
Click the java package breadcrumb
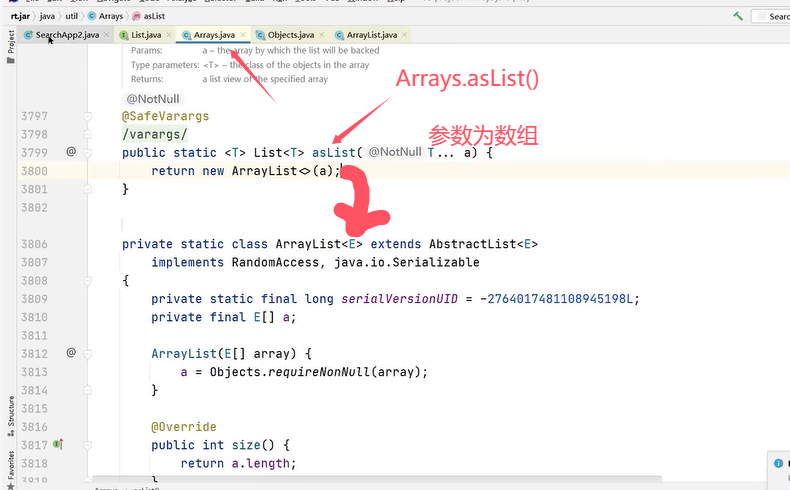[47, 16]
